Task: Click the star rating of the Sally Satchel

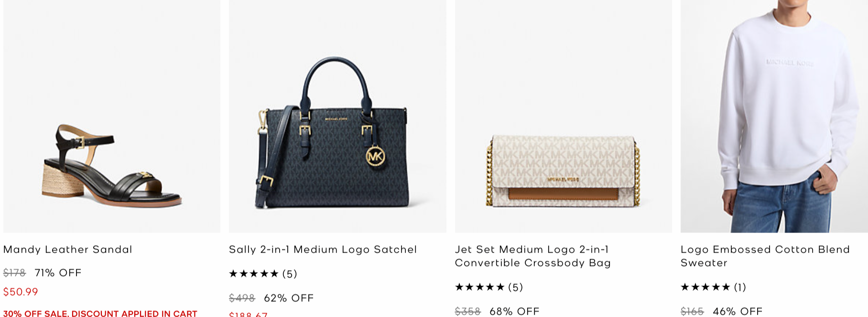Action: pyautogui.click(x=254, y=274)
